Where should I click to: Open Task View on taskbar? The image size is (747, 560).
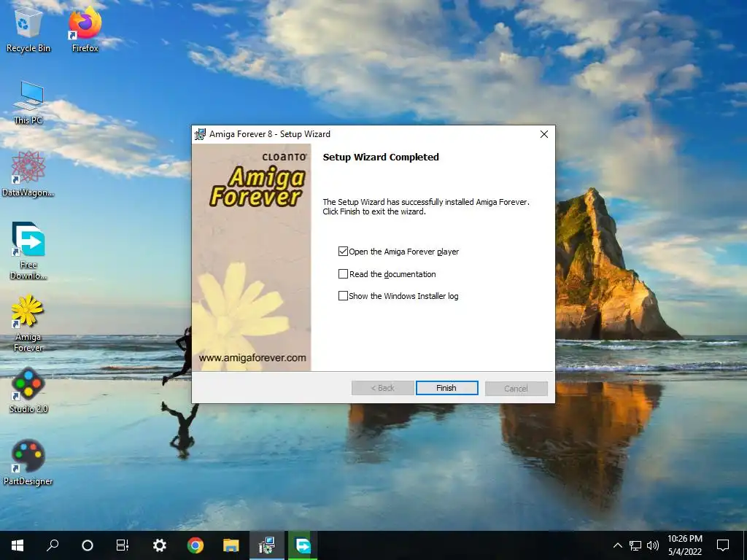(123, 545)
